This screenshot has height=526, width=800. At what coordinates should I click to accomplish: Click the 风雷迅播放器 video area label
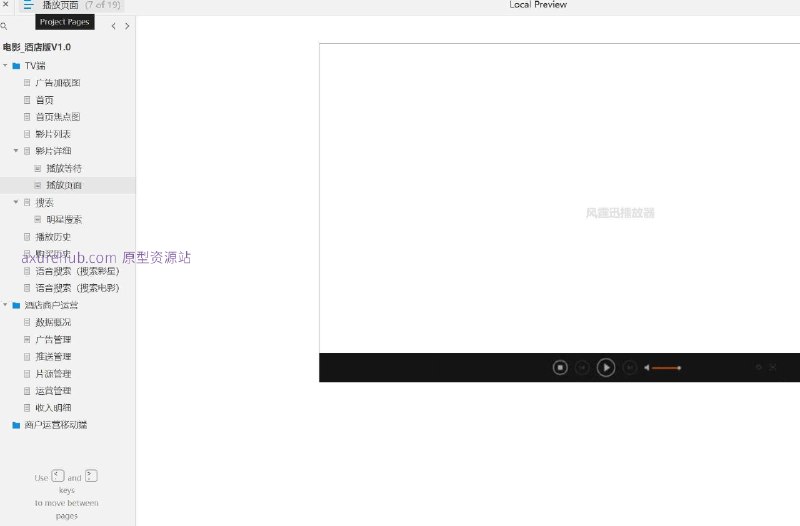620,213
